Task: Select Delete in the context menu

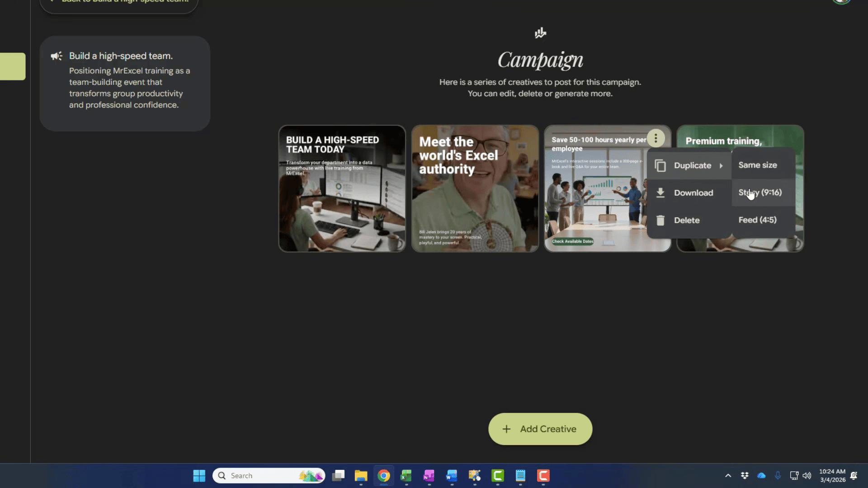Action: 689,221
